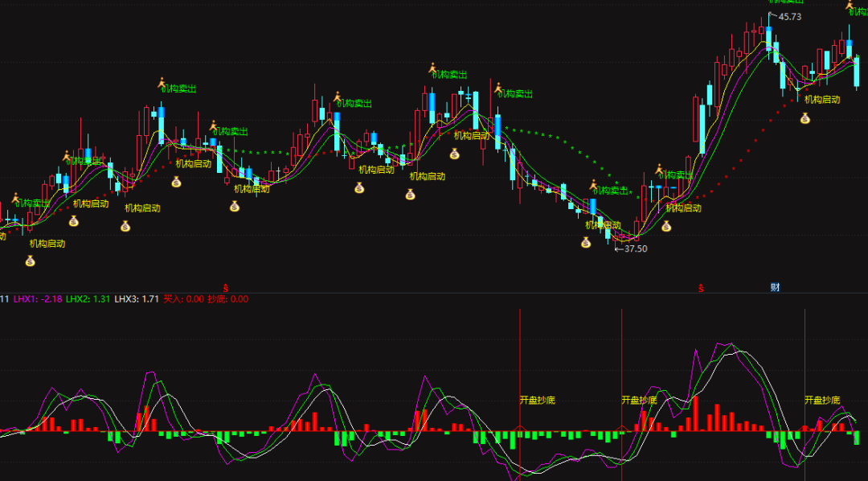
Task: Click the blue 财 marker on the timeline
Action: 775,287
